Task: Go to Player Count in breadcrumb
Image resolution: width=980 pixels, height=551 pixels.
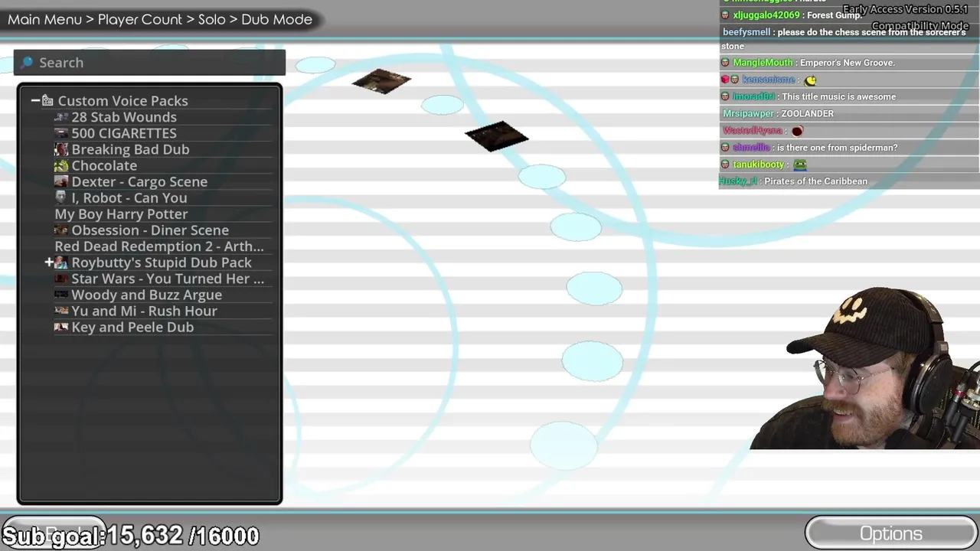Action: [140, 19]
